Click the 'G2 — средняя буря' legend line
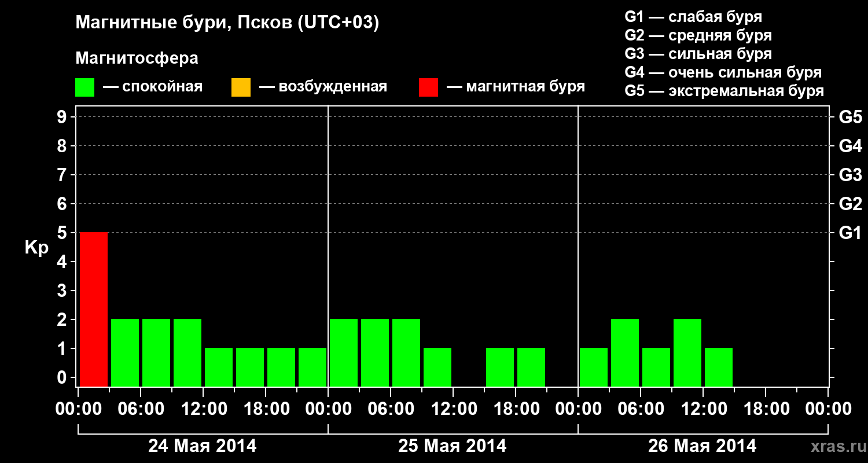 point(698,35)
